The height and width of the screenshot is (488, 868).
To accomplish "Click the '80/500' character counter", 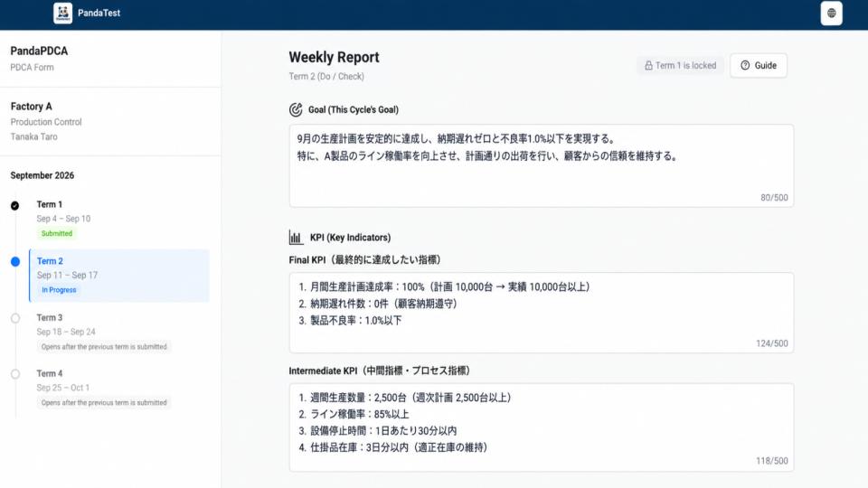I will 774,198.
